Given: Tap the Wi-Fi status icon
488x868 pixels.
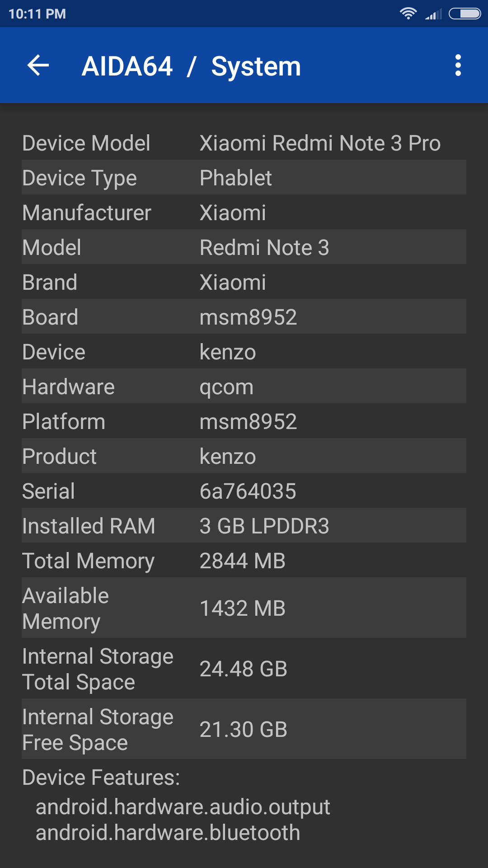Looking at the screenshot, I should click(408, 14).
